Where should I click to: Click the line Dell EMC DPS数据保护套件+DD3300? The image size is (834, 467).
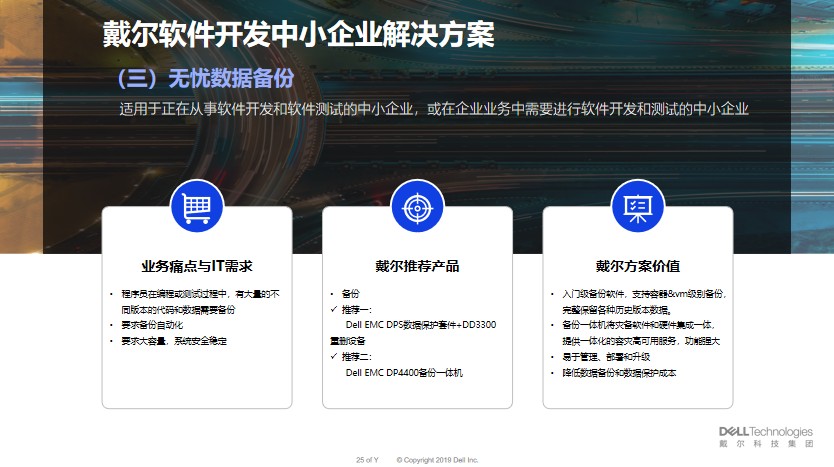(421, 325)
